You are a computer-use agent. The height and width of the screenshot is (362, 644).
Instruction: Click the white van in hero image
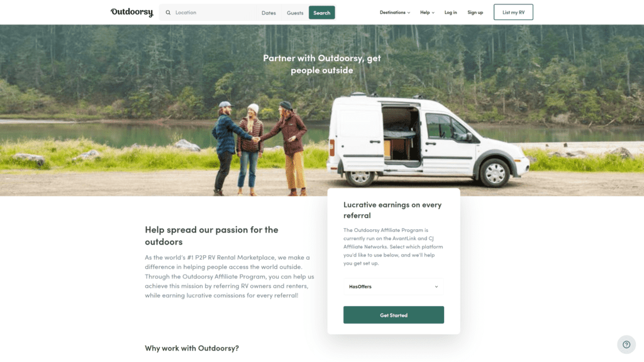[428, 140]
